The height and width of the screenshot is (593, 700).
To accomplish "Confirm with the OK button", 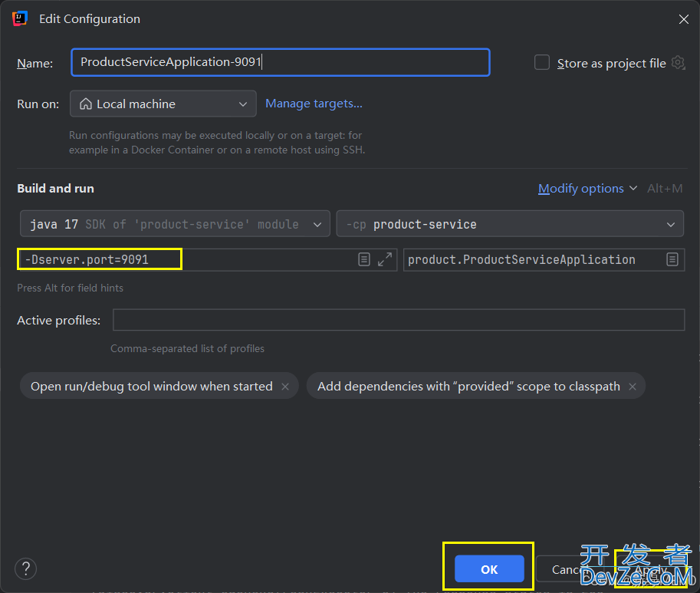I will 489,569.
